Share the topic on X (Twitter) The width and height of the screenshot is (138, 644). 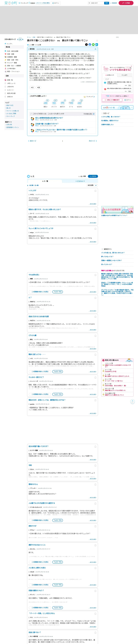point(86,45)
